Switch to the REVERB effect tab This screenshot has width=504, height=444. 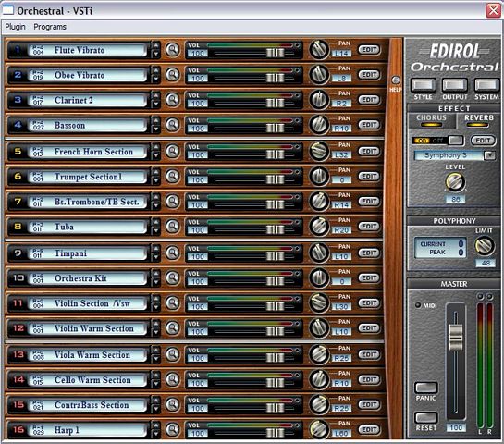pos(479,120)
